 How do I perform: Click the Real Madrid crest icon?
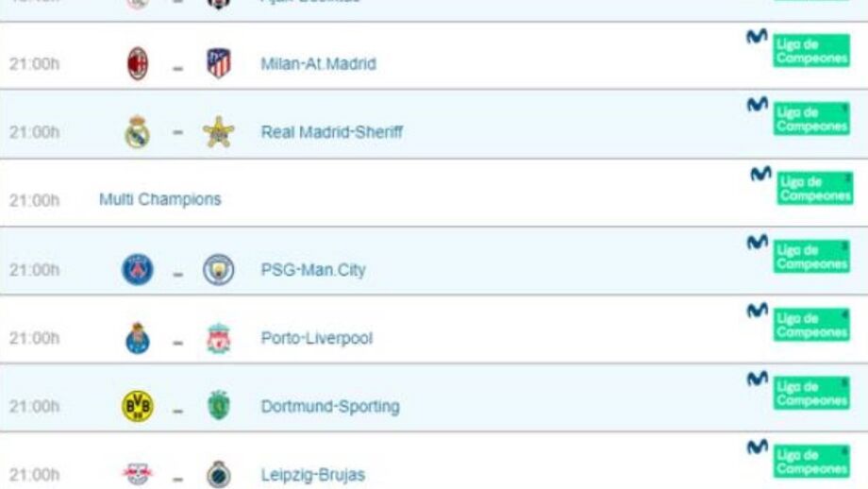138,132
